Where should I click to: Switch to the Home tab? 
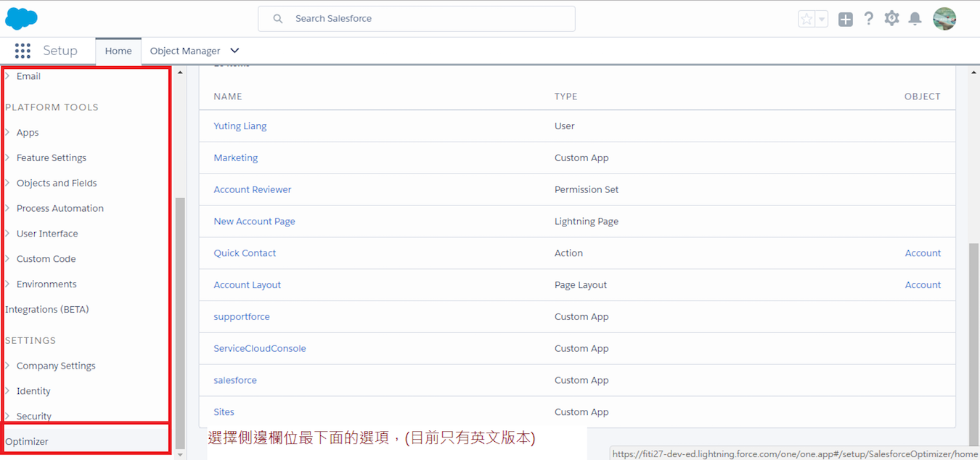click(x=118, y=51)
